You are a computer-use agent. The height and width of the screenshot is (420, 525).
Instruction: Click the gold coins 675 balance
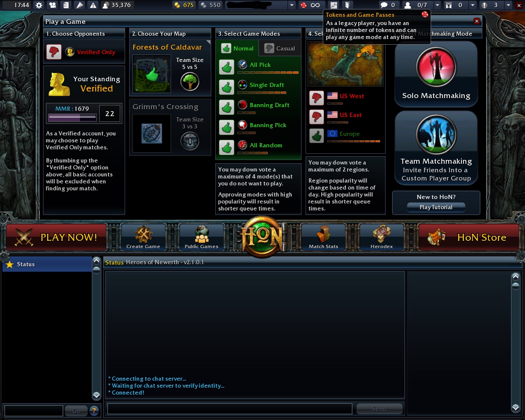[183, 5]
